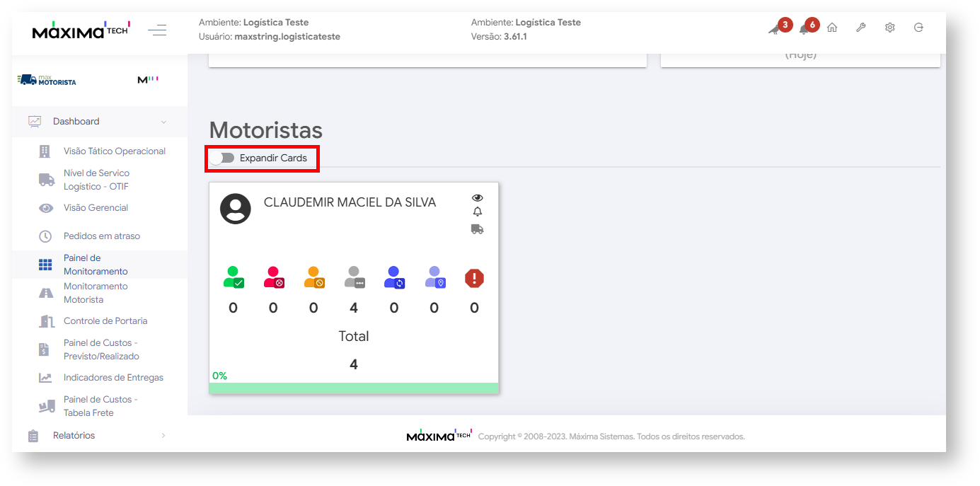Click building icon beside Visão Tático Operacional
The width and height of the screenshot is (980, 486).
click(45, 151)
